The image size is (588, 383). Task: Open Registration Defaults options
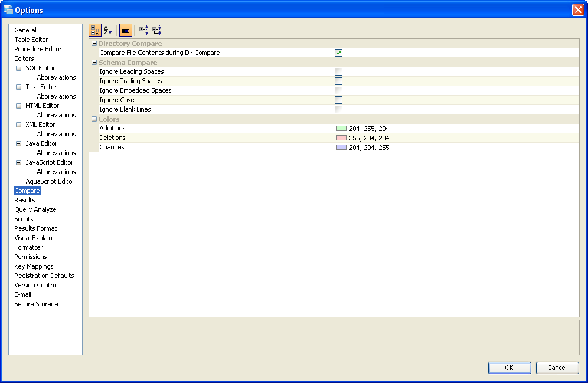(44, 276)
